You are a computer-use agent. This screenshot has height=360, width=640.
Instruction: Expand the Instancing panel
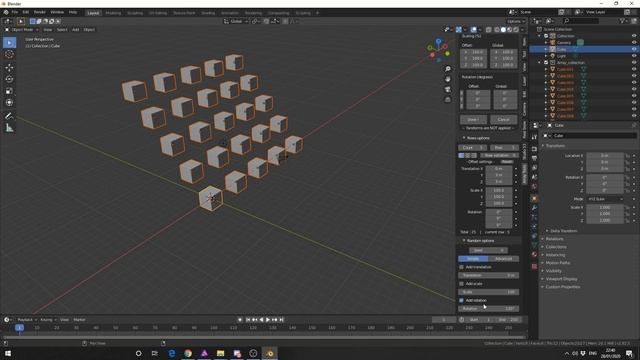click(x=555, y=255)
